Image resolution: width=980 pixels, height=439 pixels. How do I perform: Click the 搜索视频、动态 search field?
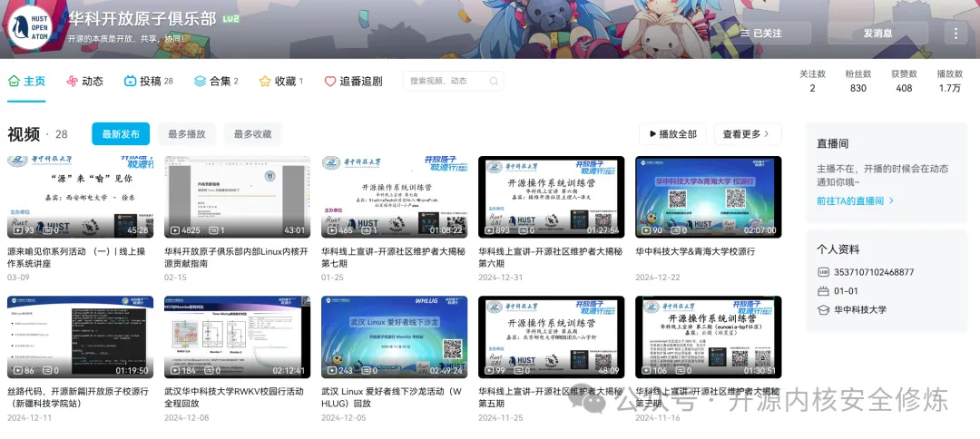(x=445, y=81)
